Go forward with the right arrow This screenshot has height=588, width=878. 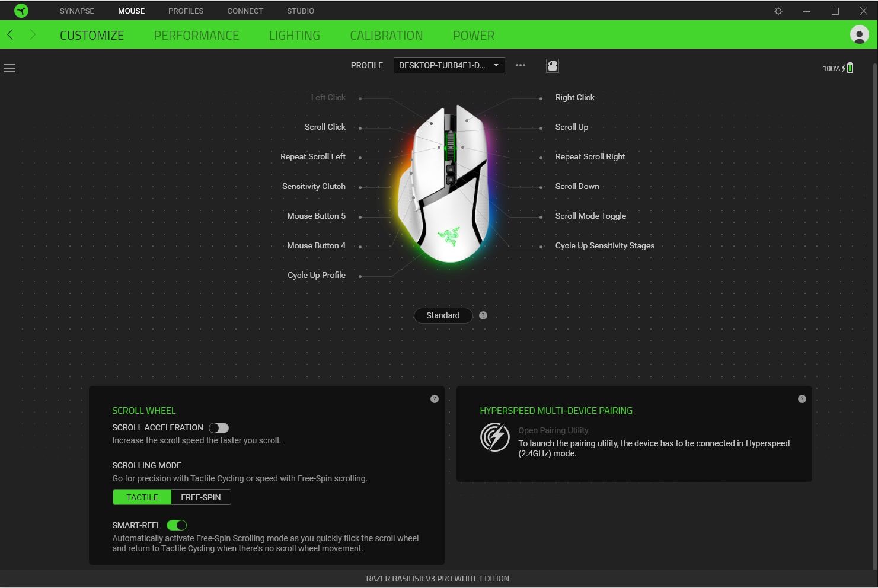(33, 35)
